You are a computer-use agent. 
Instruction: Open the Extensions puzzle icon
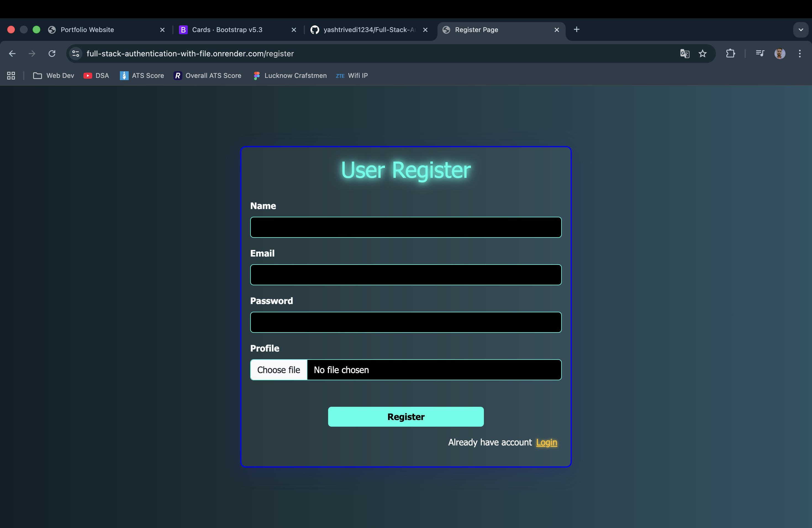point(730,54)
